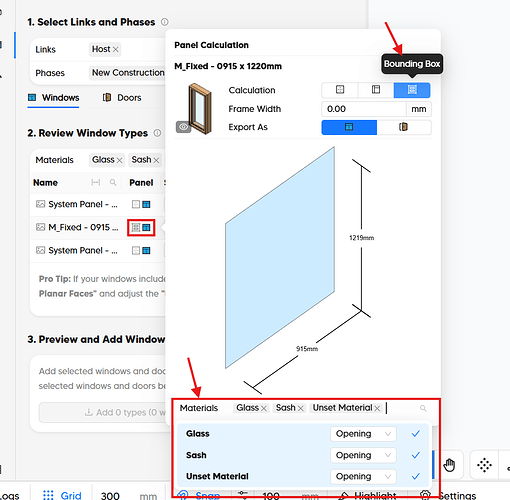Toggle the checkmark for Unset Material

coord(415,476)
